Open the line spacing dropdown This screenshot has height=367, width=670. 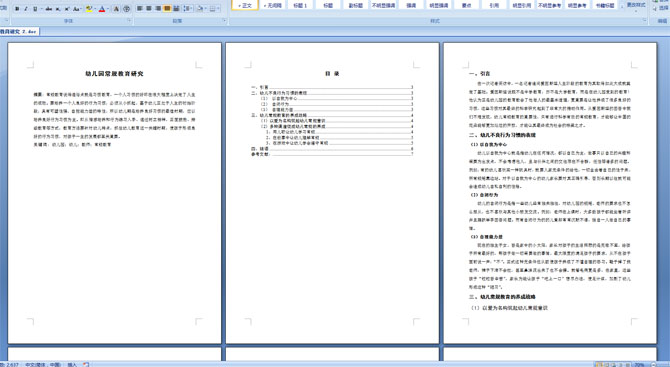188,9
